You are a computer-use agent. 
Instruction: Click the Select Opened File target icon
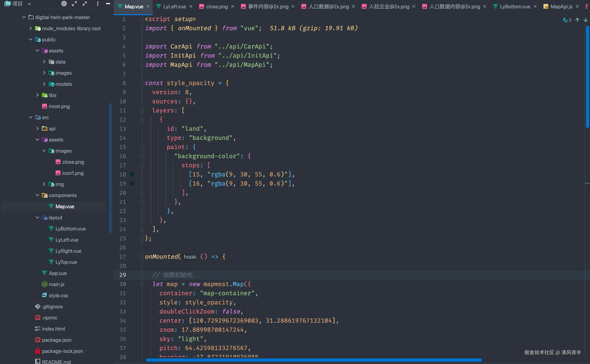coord(64,4)
